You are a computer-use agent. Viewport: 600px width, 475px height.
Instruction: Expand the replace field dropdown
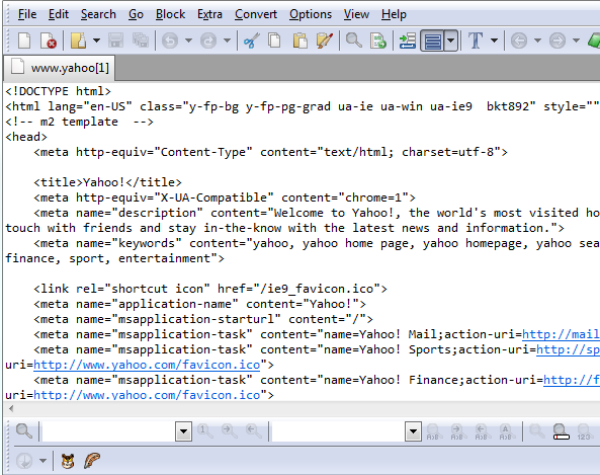(x=413, y=431)
